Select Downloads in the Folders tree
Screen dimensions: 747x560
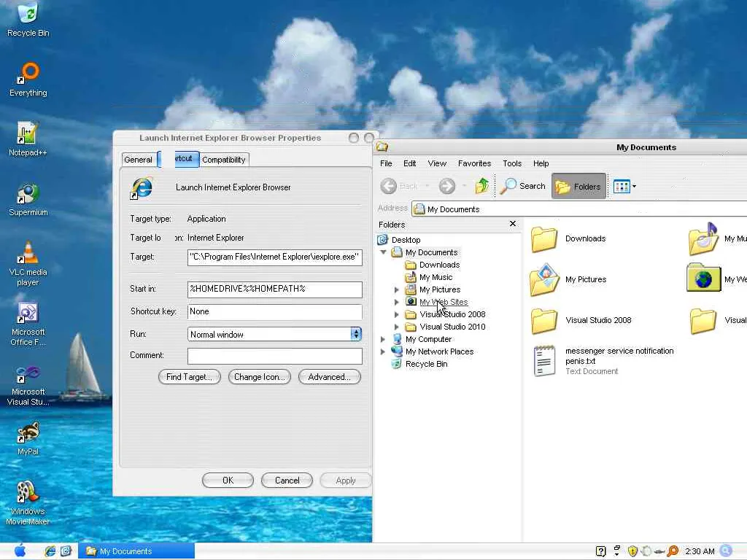439,265
